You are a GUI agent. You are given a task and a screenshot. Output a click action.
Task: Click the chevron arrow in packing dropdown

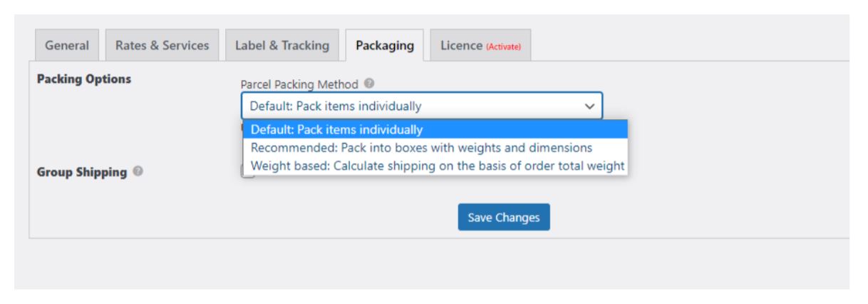pyautogui.click(x=589, y=106)
